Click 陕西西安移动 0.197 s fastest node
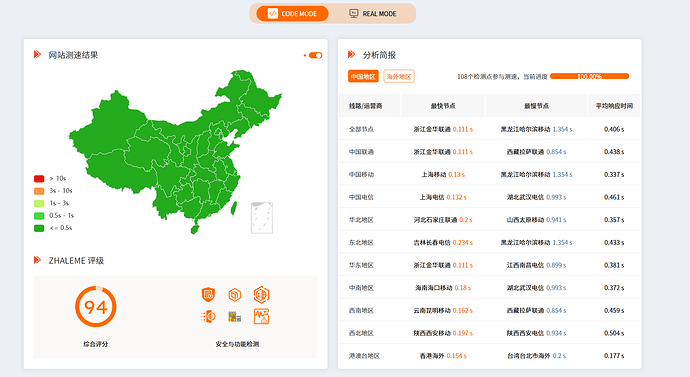 pos(443,333)
